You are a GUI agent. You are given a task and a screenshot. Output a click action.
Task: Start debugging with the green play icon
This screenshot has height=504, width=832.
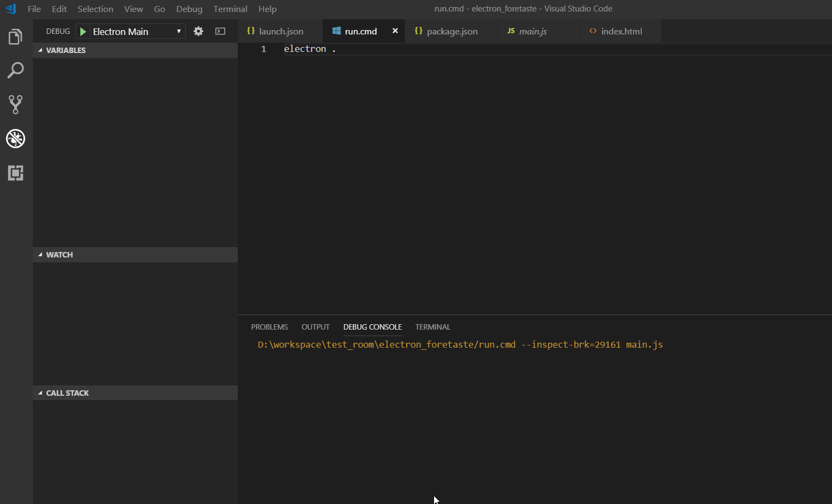coord(83,31)
